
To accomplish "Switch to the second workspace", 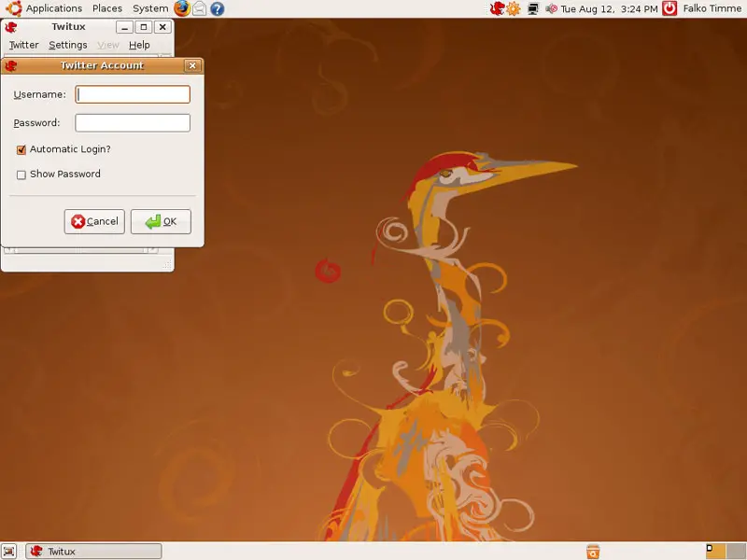I will 736,551.
